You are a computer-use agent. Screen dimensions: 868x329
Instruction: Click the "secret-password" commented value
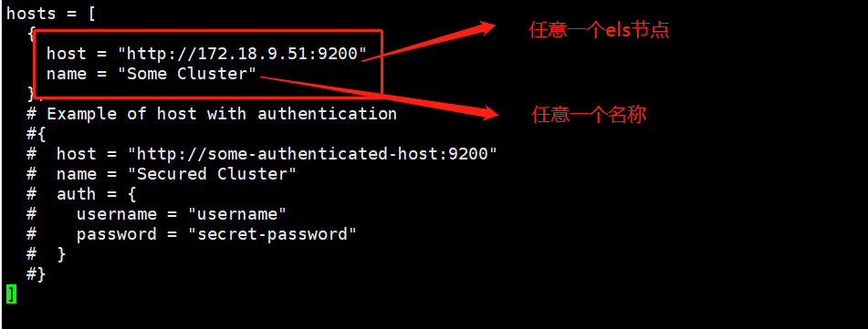tap(272, 234)
